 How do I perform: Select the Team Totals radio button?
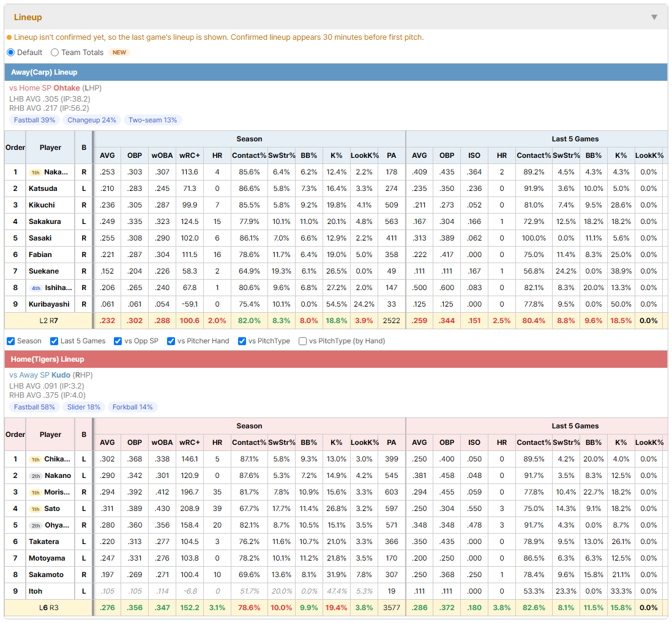pos(54,52)
